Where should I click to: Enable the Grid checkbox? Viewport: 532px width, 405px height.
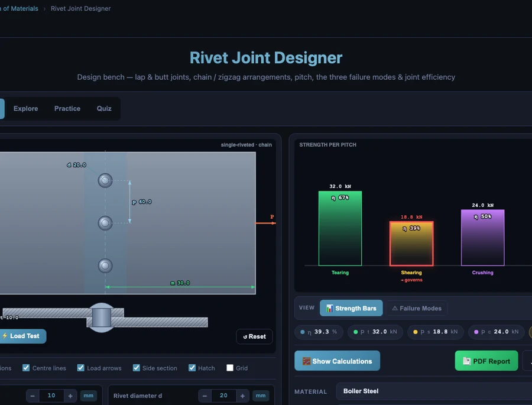(230, 368)
